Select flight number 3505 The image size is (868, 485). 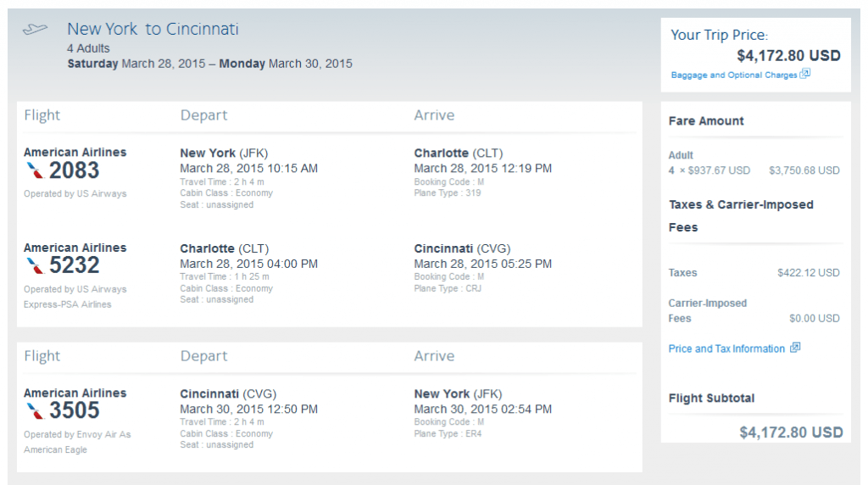click(x=75, y=410)
